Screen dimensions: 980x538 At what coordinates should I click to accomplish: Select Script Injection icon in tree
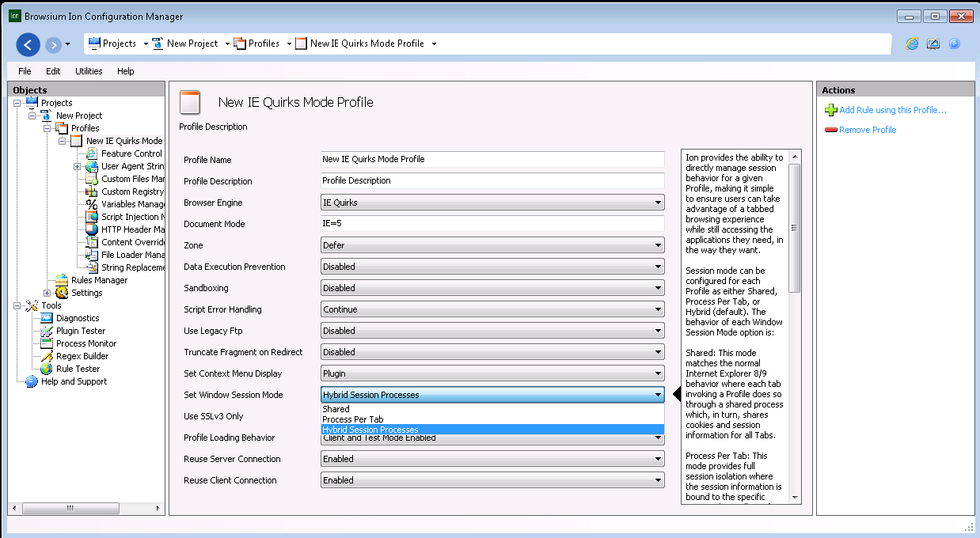click(92, 217)
